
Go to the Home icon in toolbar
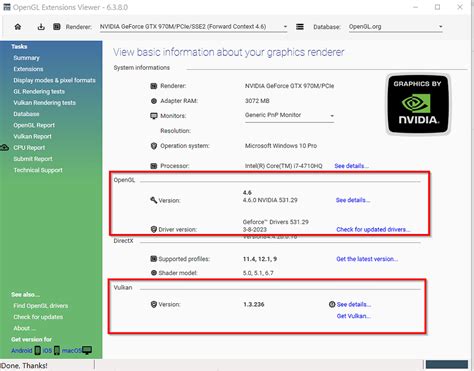[x=18, y=27]
